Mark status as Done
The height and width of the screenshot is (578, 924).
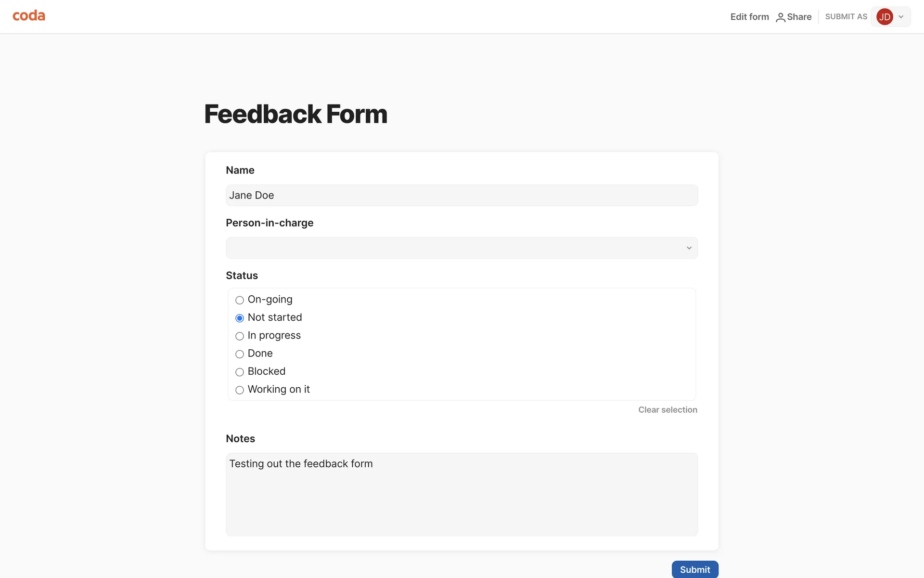click(x=240, y=354)
